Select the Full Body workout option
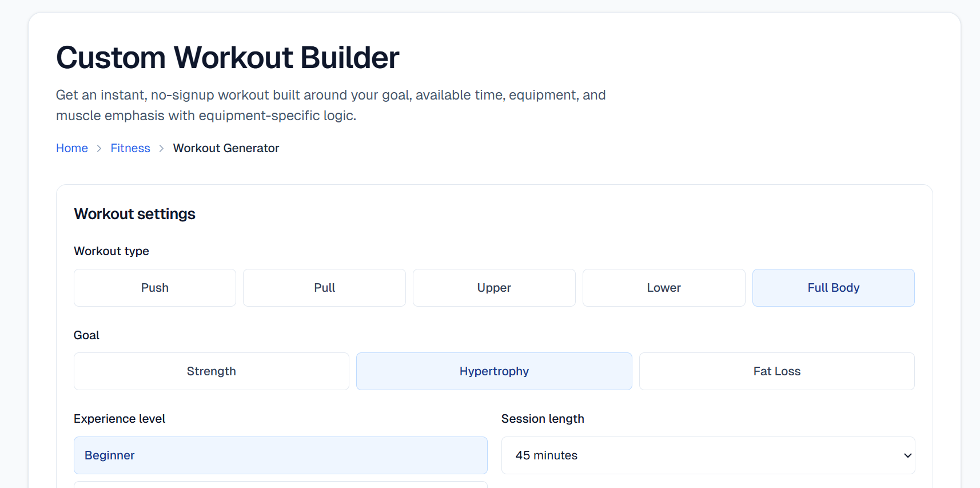This screenshot has height=488, width=980. 833,288
